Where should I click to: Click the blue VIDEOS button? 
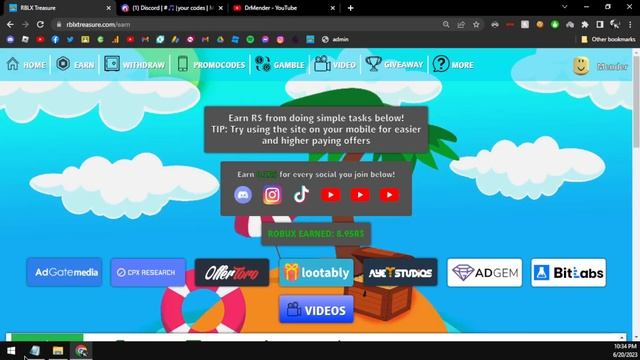[x=316, y=310]
